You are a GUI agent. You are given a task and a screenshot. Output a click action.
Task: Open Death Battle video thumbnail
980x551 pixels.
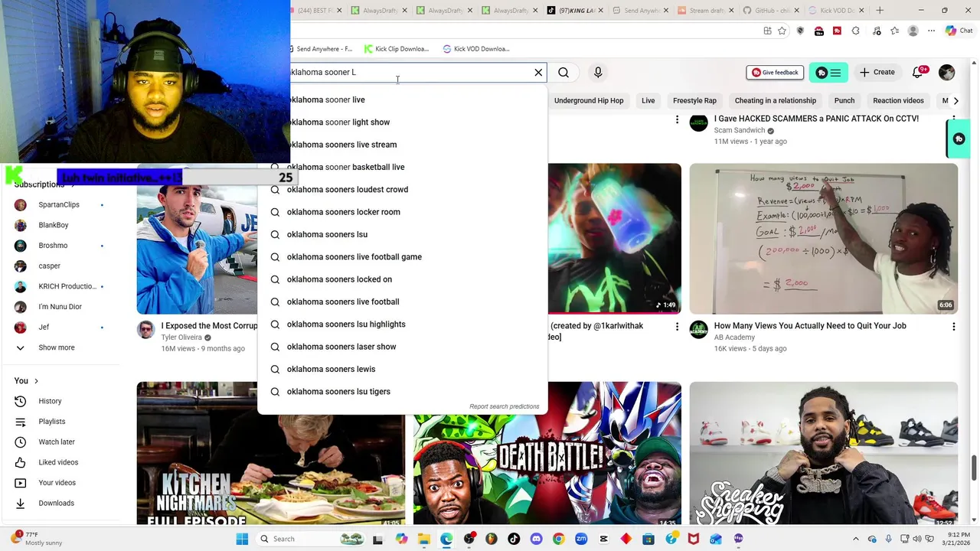click(547, 453)
